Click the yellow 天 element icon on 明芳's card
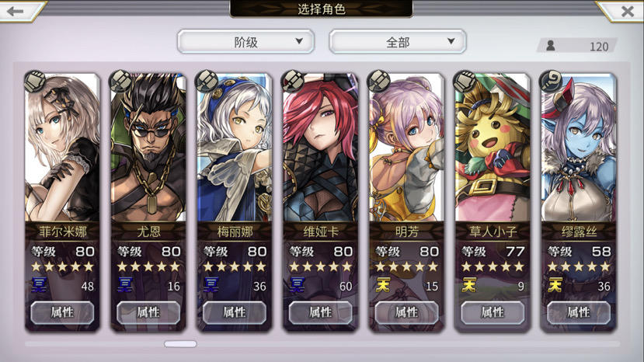The image size is (644, 362). tap(383, 285)
